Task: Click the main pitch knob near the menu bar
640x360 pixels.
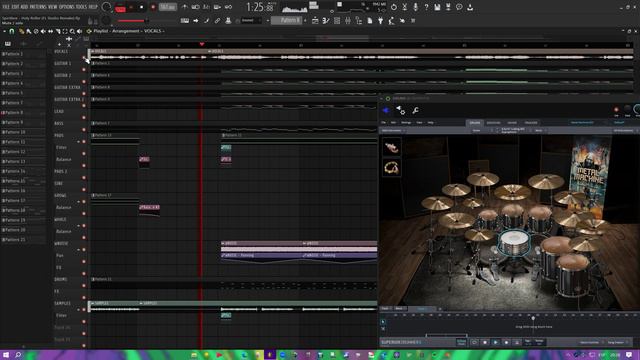Action: (x=106, y=7)
